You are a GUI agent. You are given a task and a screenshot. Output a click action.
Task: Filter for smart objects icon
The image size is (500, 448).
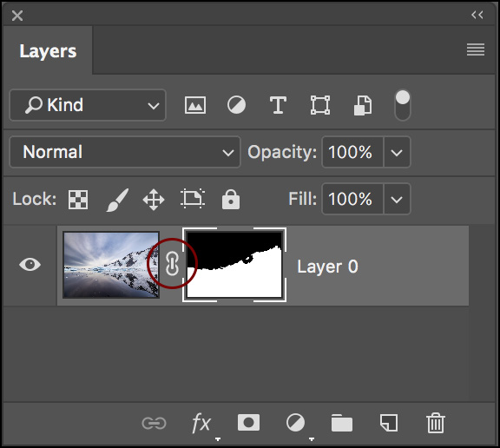pos(363,105)
